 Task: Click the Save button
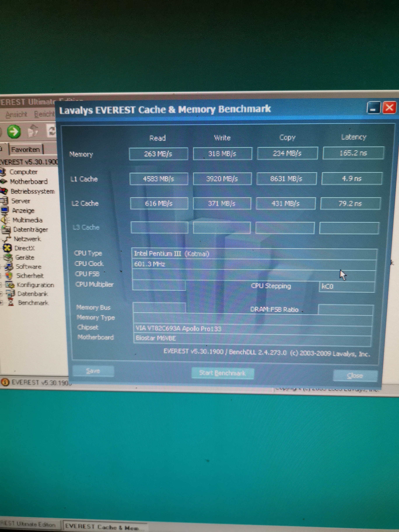pos(93,371)
